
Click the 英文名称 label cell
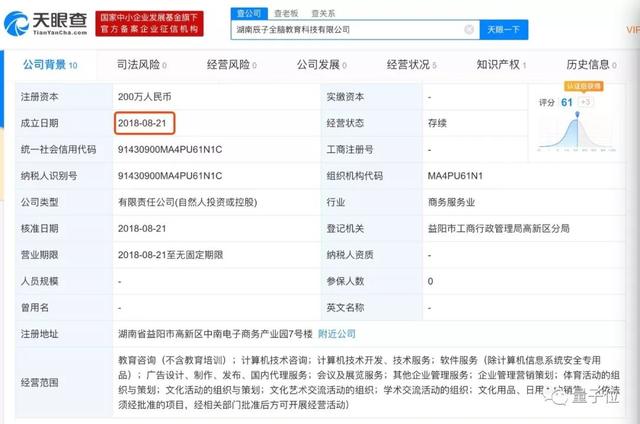click(x=371, y=307)
